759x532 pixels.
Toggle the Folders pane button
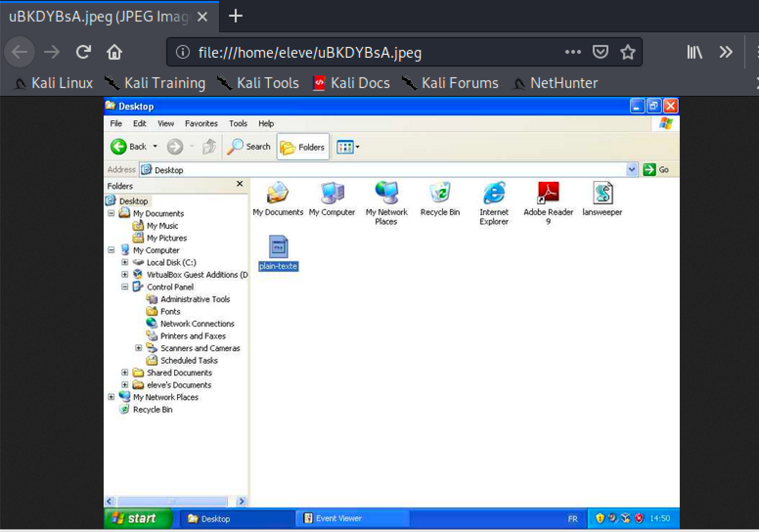(303, 147)
